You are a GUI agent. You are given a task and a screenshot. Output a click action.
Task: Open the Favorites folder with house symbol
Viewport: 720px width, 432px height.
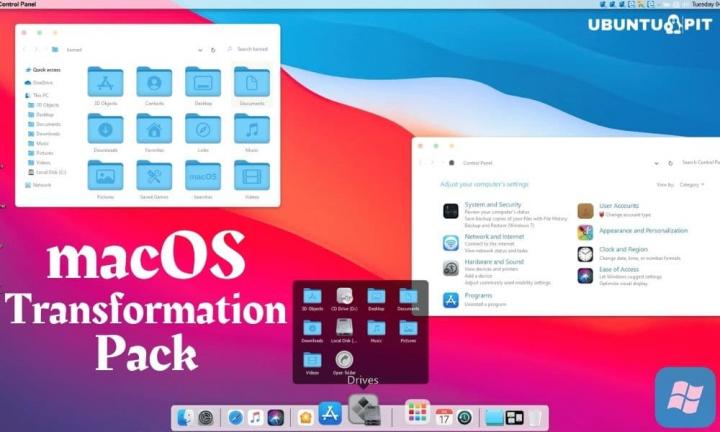154,129
